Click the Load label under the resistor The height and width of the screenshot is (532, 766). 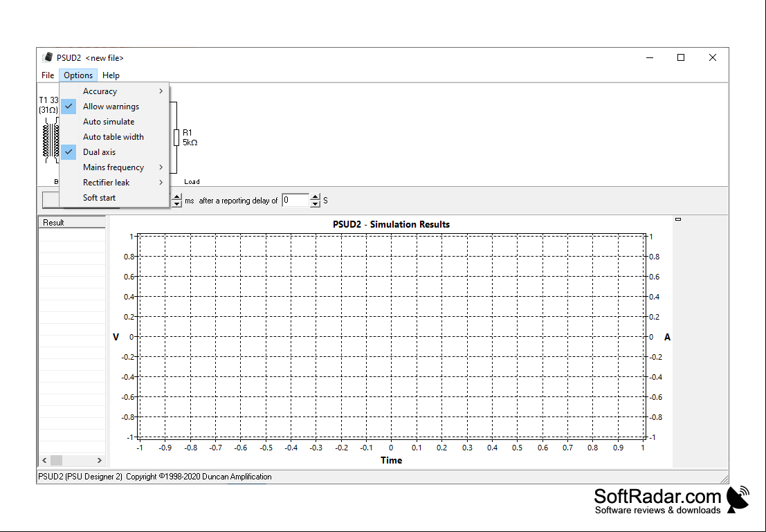[192, 182]
